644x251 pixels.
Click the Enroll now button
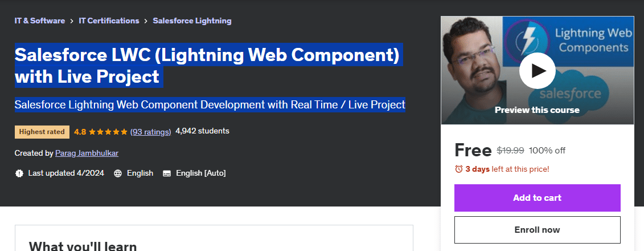click(x=537, y=230)
